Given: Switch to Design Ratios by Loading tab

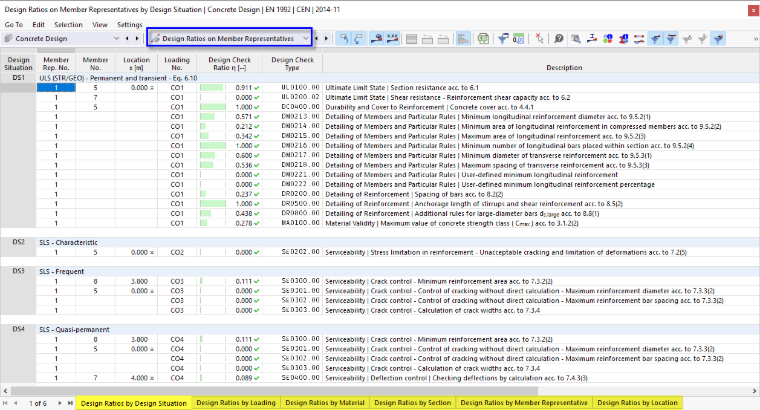Looking at the screenshot, I should click(x=236, y=403).
